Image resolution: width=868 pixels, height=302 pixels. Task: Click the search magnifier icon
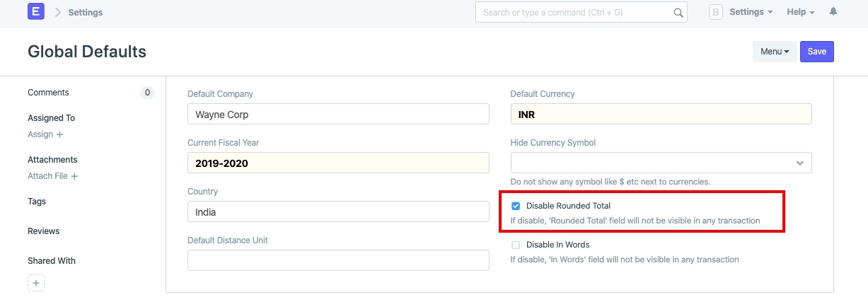678,13
